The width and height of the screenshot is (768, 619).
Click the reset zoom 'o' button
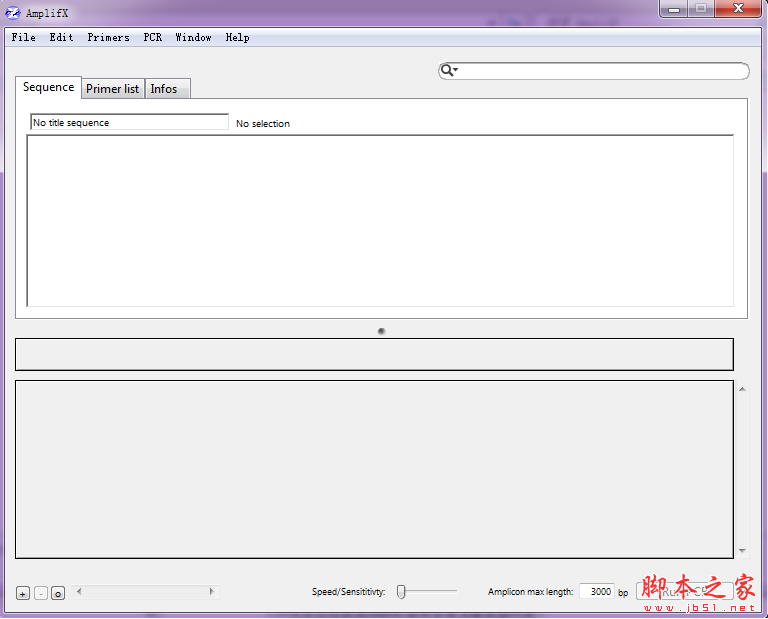coord(58,594)
